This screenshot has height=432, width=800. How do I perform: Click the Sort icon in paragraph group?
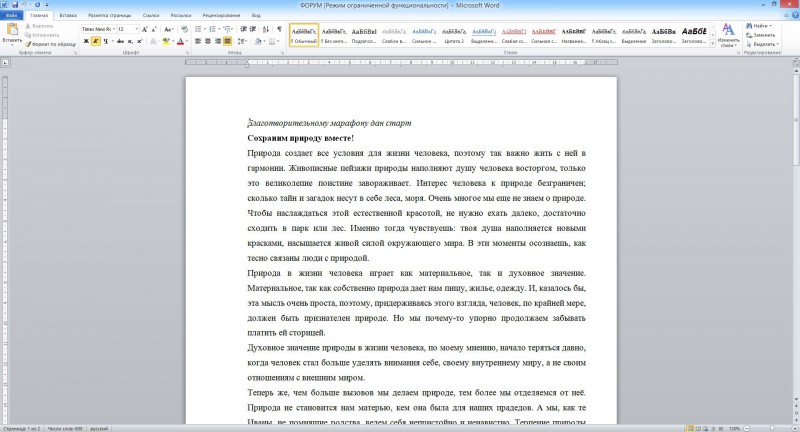266,29
